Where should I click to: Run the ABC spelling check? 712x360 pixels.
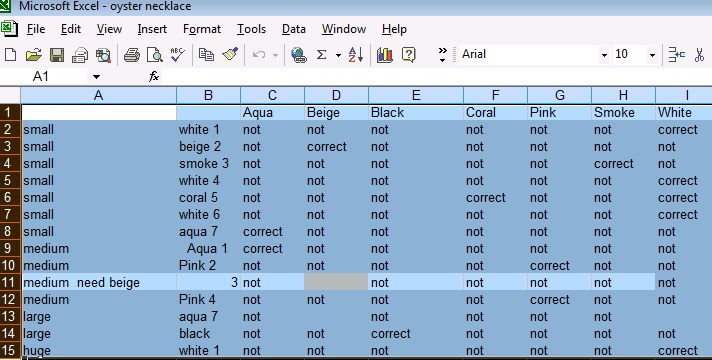(178, 55)
